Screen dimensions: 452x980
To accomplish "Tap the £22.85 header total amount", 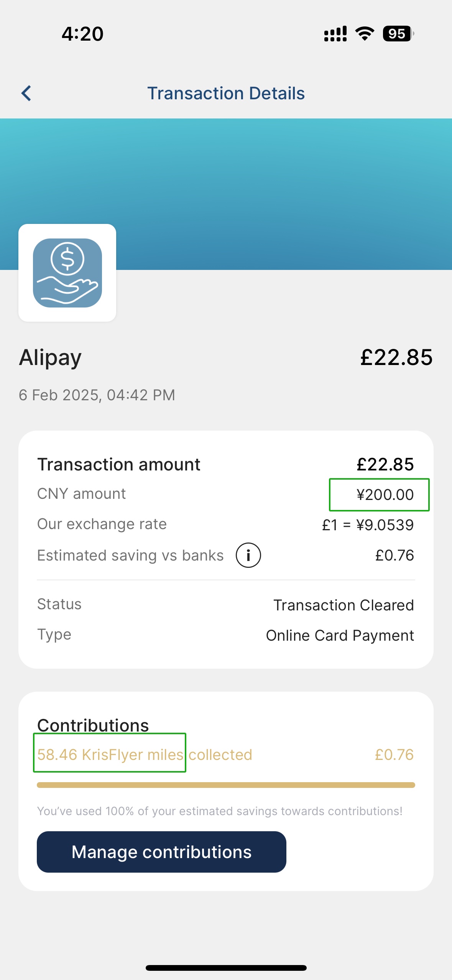I will coord(396,357).
